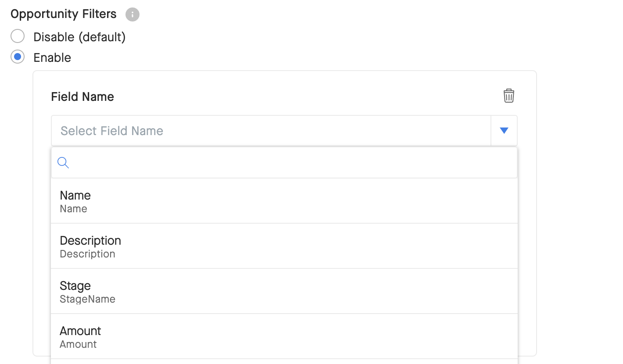Viewport: 623px width, 364px height.
Task: Delete the filter with the trash icon
Action: [509, 96]
